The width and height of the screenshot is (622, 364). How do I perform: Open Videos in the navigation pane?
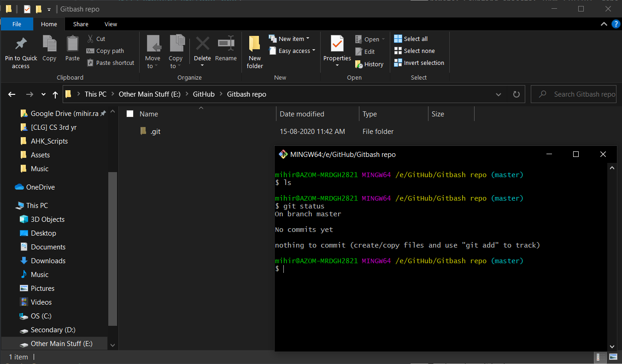point(35,302)
